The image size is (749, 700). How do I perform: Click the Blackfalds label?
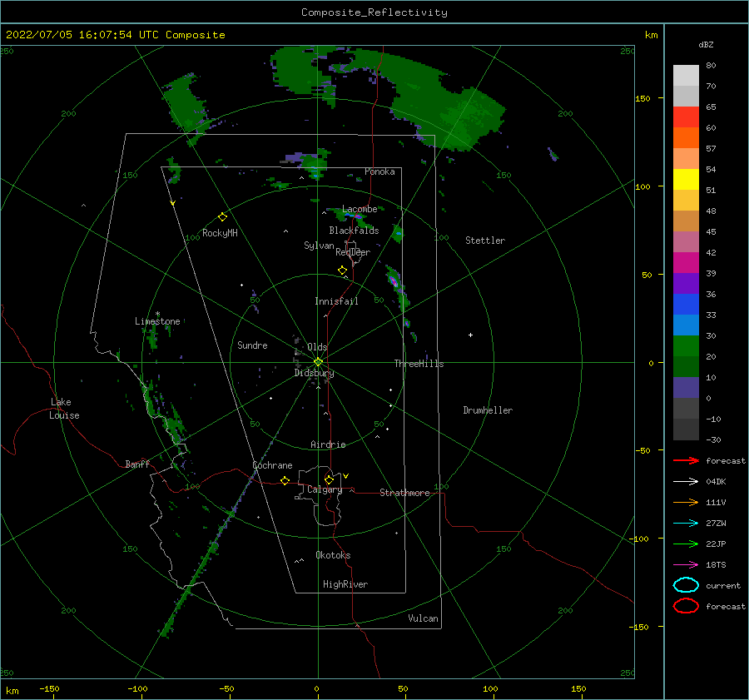point(354,231)
